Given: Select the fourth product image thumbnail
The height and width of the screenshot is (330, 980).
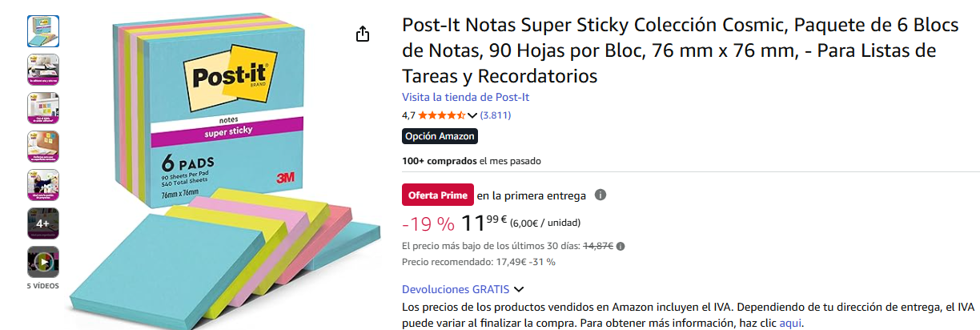Looking at the screenshot, I should pyautogui.click(x=43, y=147).
